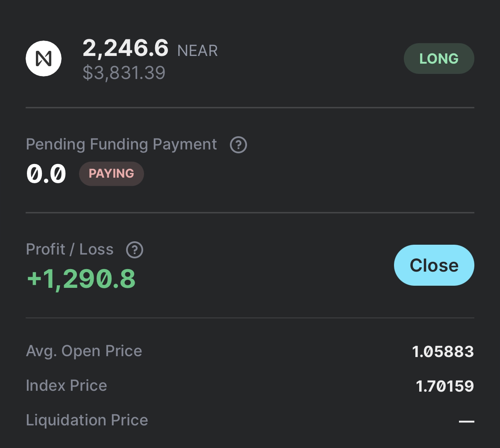Select the 0.0 pending funding value

point(46,174)
